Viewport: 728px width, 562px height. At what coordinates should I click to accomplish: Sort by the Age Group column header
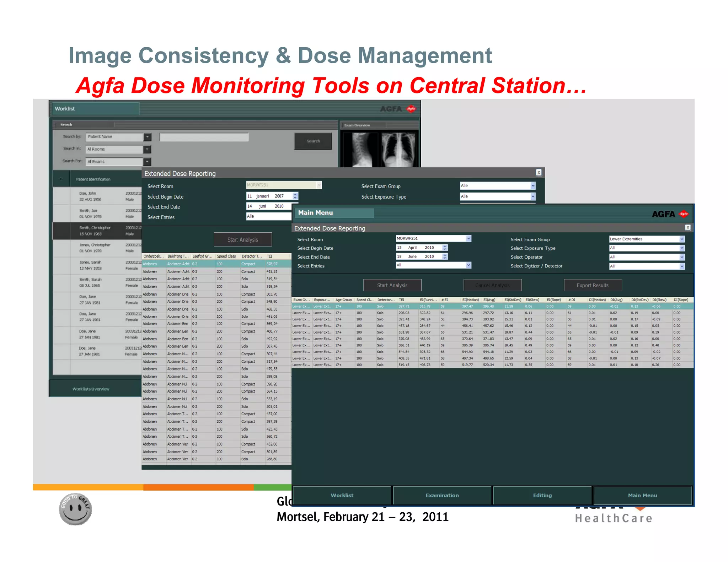click(x=344, y=300)
